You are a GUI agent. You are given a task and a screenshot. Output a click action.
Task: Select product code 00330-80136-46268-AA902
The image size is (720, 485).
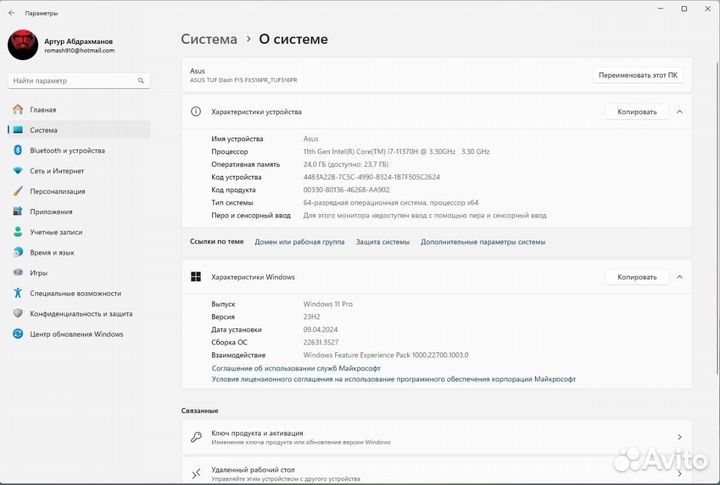pyautogui.click(x=346, y=190)
